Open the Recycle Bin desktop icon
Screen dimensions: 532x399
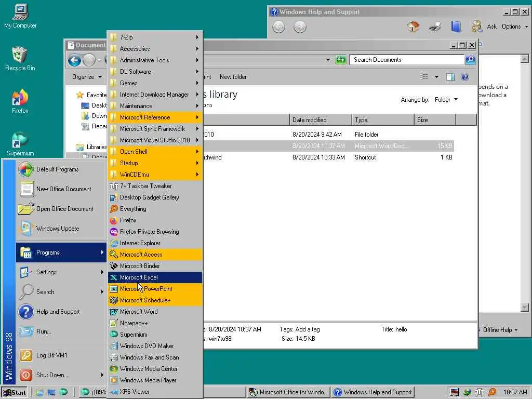[x=20, y=58]
